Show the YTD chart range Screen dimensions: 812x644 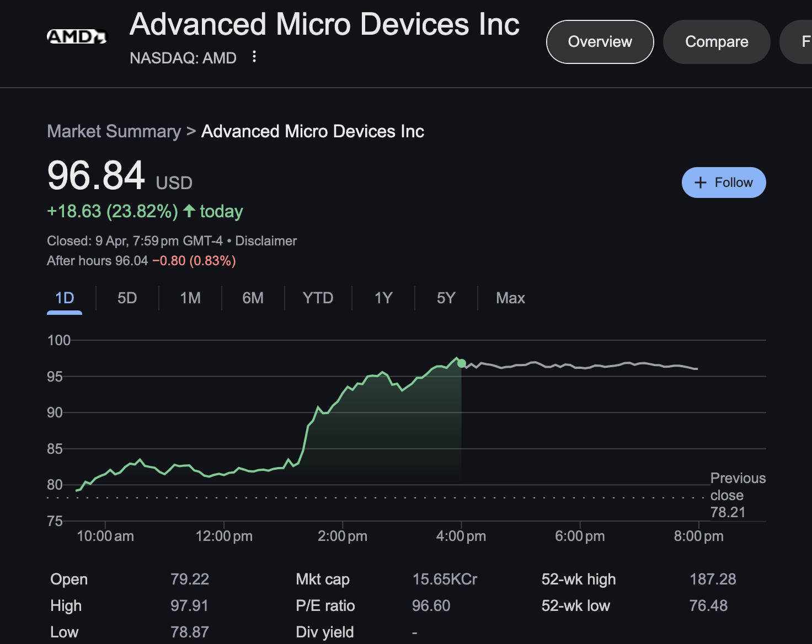(x=318, y=298)
